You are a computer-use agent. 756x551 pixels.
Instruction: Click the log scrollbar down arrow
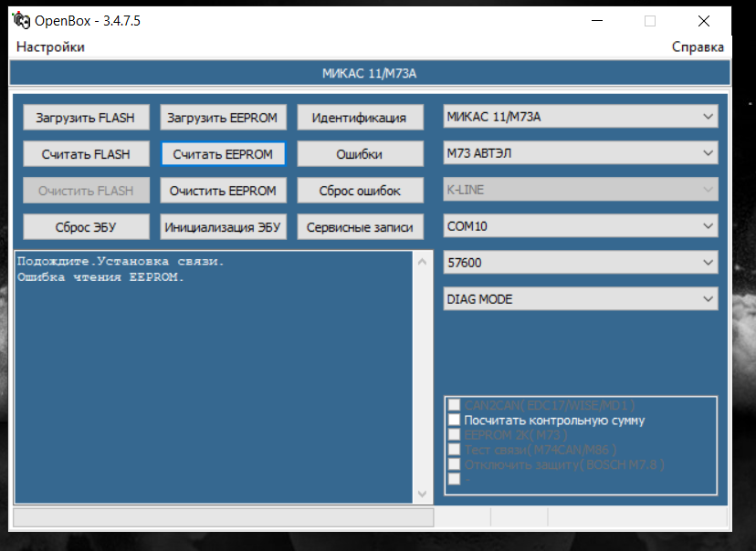click(422, 494)
